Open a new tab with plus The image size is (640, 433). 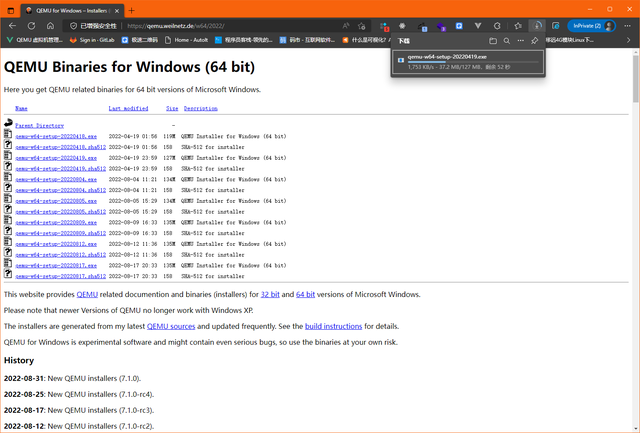click(x=131, y=11)
